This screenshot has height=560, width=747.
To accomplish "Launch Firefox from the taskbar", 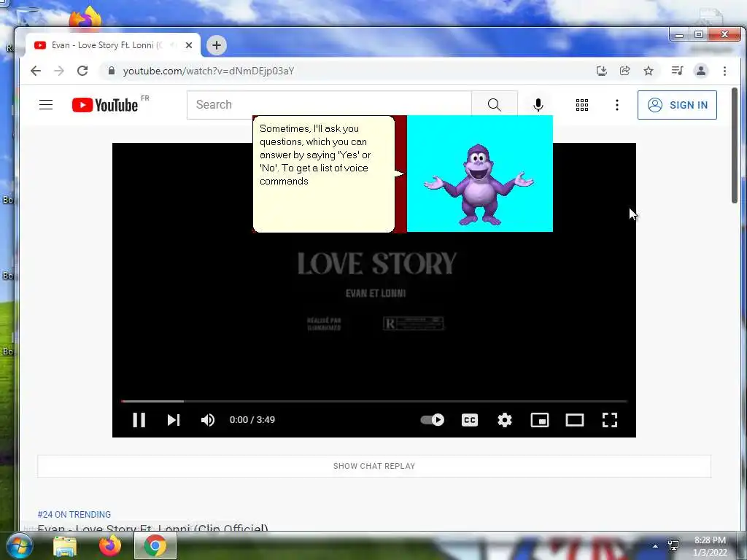I will (109, 545).
